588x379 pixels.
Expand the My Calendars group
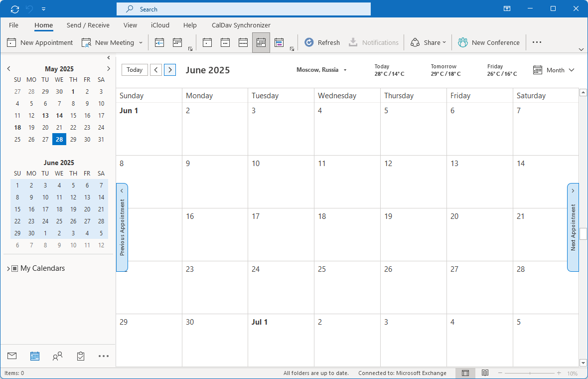click(8, 269)
